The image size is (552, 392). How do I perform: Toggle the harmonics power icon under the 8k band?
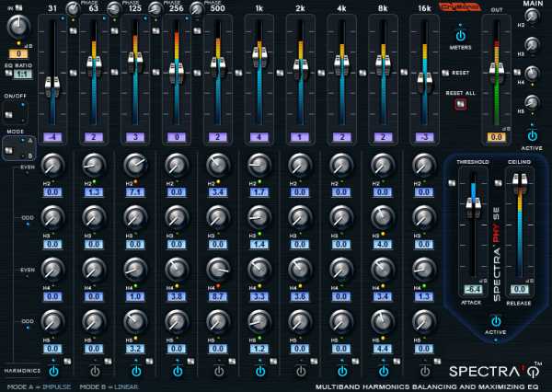384,371
